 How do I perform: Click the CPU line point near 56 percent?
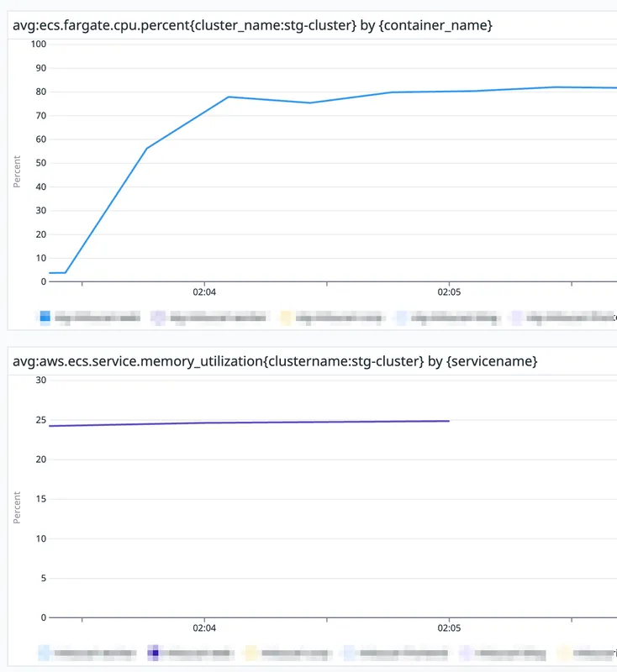coord(147,149)
